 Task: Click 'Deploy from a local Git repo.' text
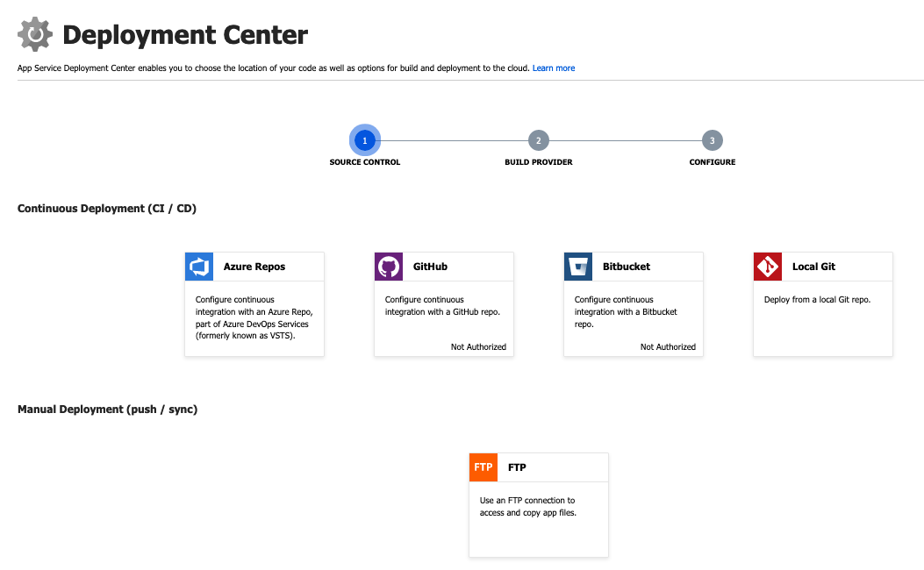[x=817, y=300]
